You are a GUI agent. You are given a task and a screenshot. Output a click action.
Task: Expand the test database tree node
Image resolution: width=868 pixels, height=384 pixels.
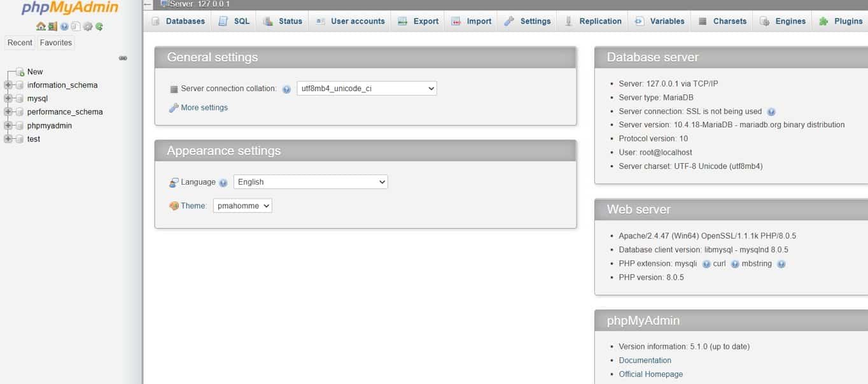tap(8, 139)
